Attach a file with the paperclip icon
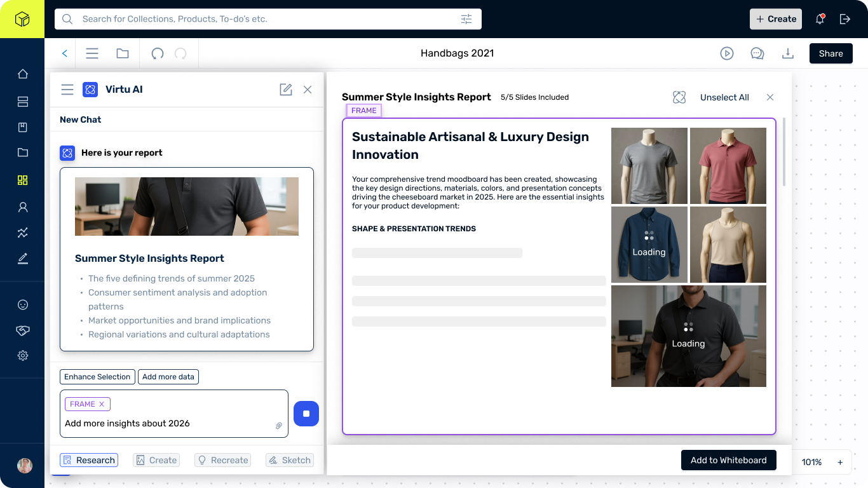This screenshot has height=488, width=868. coord(279,426)
